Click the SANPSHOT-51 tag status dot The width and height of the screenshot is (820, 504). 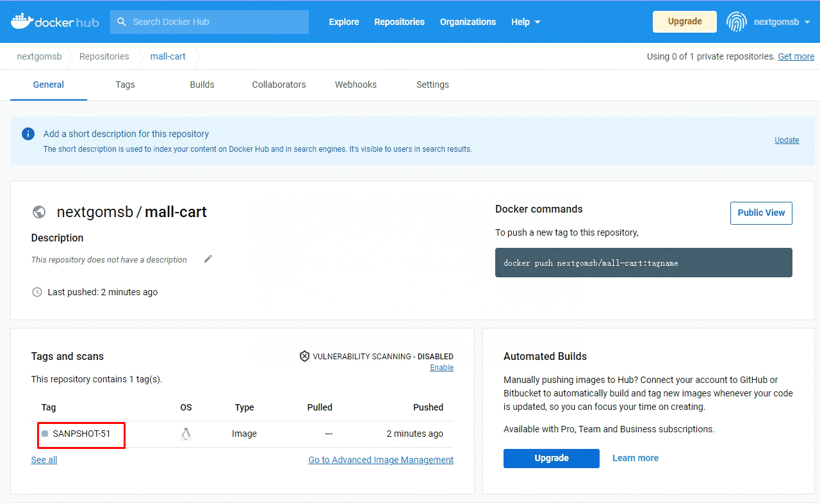click(45, 434)
